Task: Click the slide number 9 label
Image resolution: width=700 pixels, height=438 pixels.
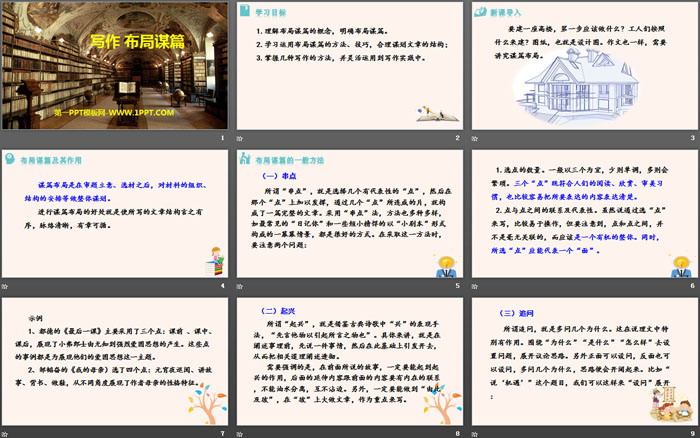Action: click(692, 434)
